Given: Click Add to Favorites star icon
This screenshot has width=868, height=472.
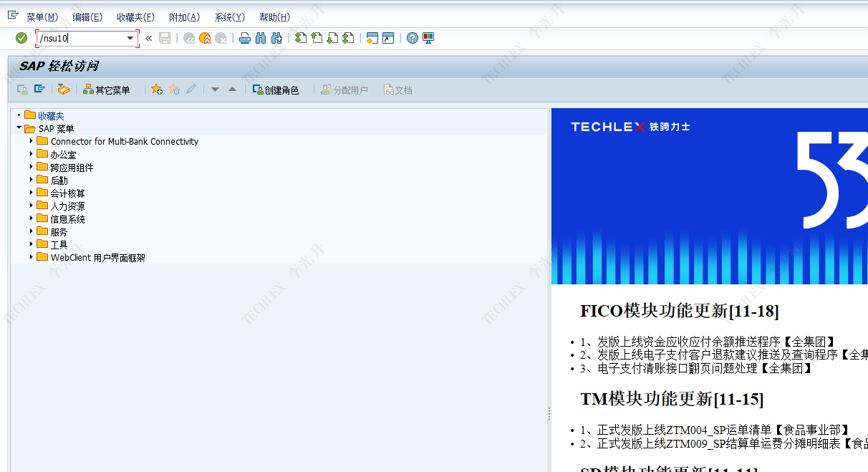Looking at the screenshot, I should click(x=157, y=90).
